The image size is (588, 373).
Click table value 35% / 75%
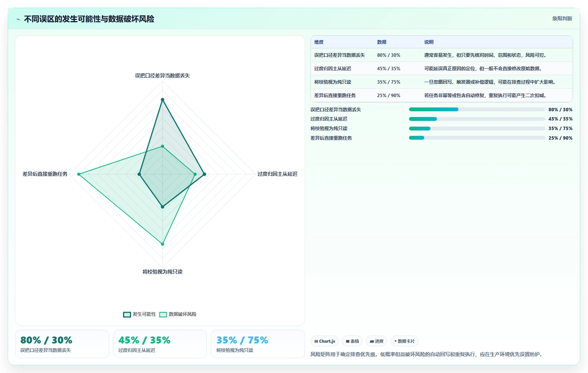[x=389, y=82]
